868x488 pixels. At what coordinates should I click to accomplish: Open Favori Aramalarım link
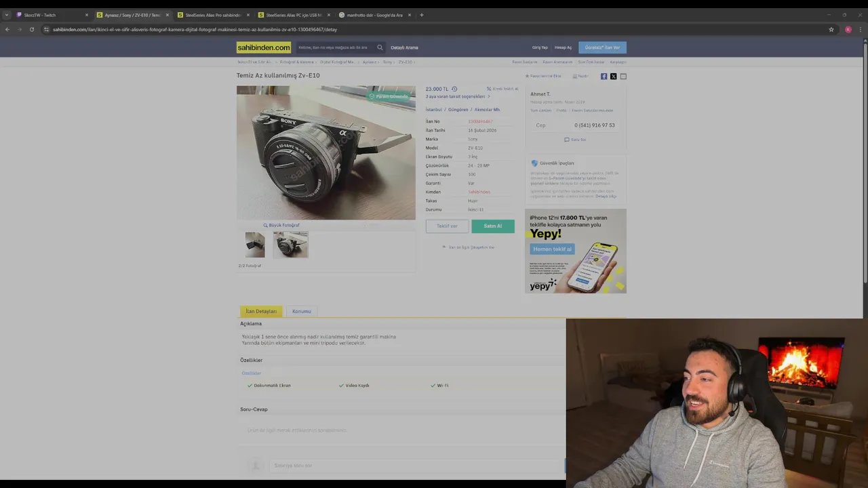pos(557,62)
